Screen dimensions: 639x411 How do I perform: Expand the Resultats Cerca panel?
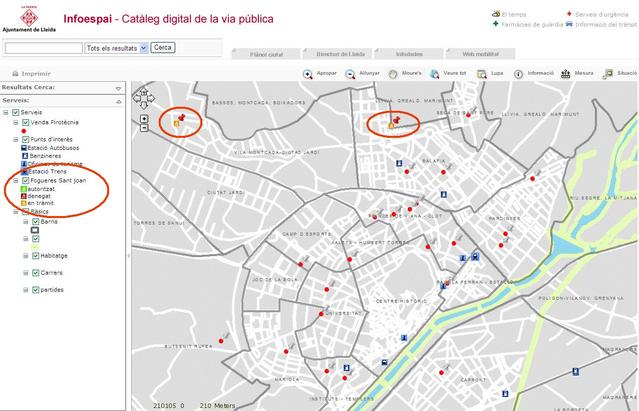119,88
